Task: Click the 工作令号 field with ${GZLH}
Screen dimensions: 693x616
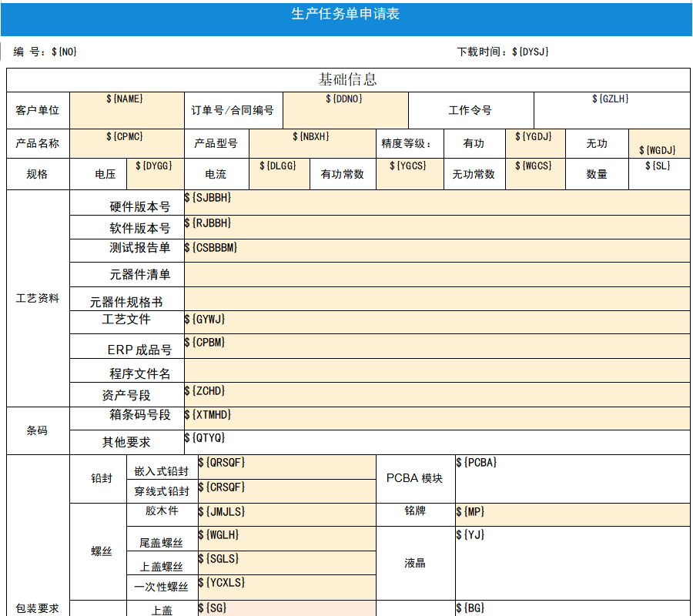Action: tap(611, 110)
